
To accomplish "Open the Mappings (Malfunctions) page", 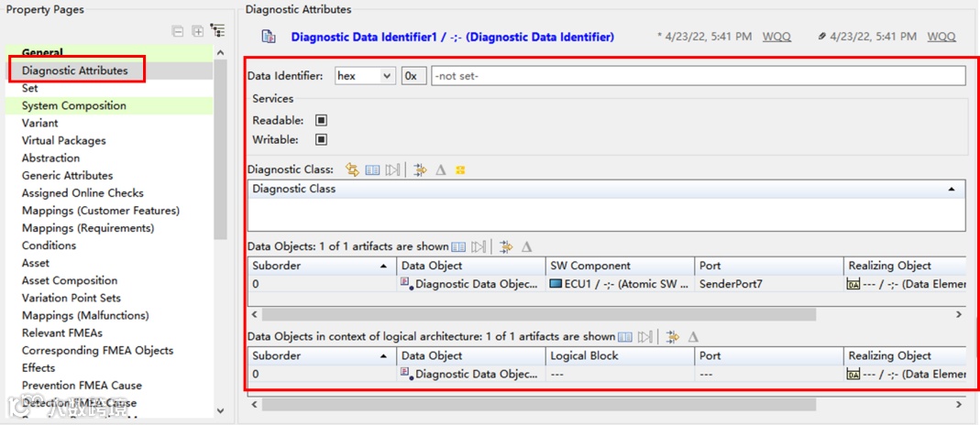I will pyautogui.click(x=85, y=315).
